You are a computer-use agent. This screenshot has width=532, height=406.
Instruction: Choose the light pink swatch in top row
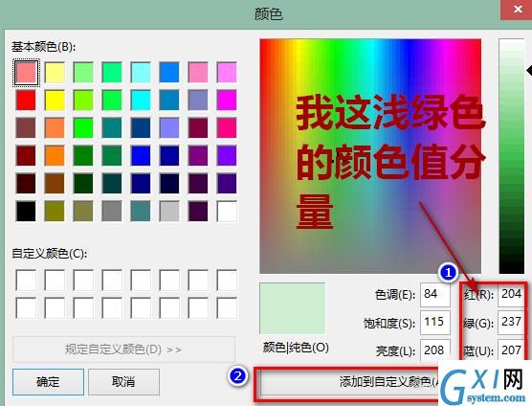[198, 73]
